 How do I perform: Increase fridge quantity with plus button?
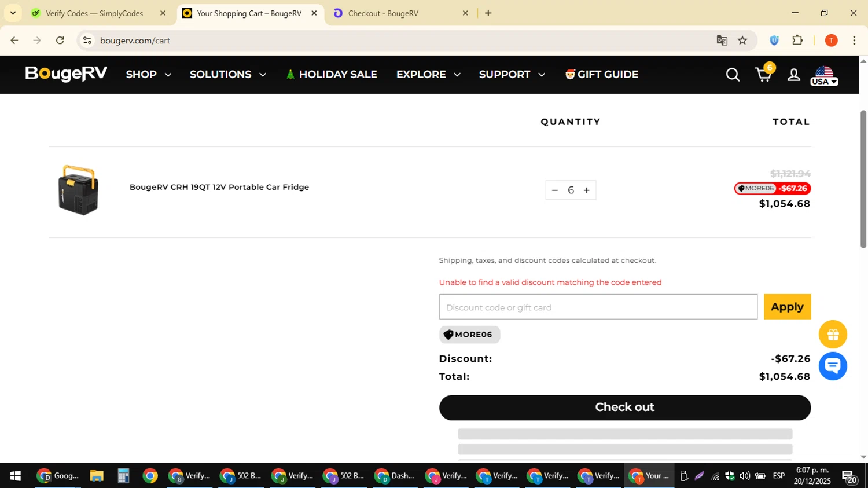coord(587,190)
